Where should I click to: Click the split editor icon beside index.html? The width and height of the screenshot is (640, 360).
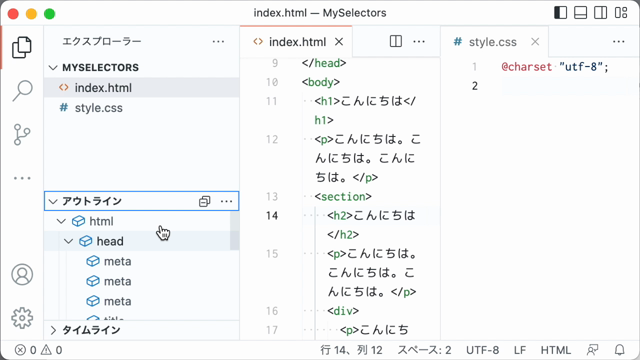[396, 41]
